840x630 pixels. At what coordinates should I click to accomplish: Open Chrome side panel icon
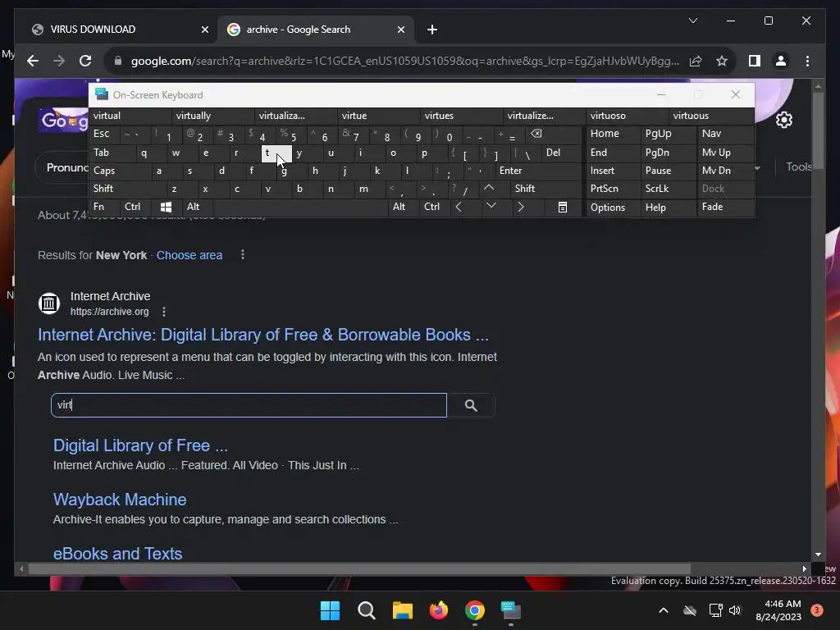point(755,61)
